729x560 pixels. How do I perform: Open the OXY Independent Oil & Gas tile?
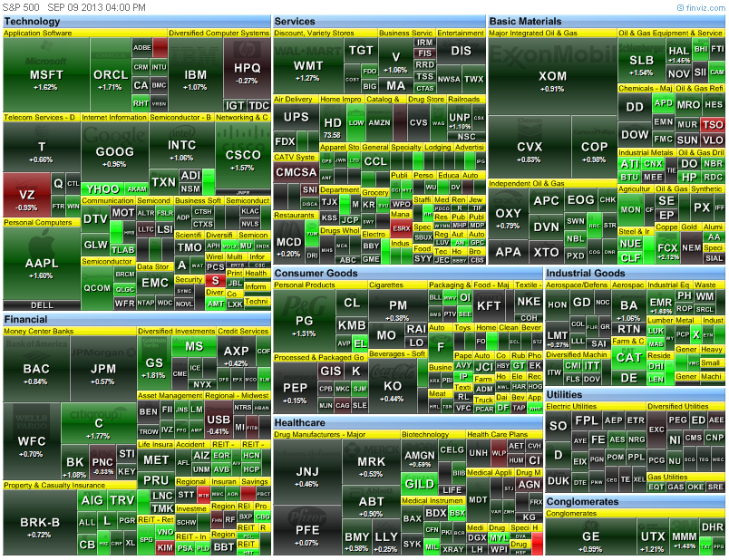tap(508, 214)
